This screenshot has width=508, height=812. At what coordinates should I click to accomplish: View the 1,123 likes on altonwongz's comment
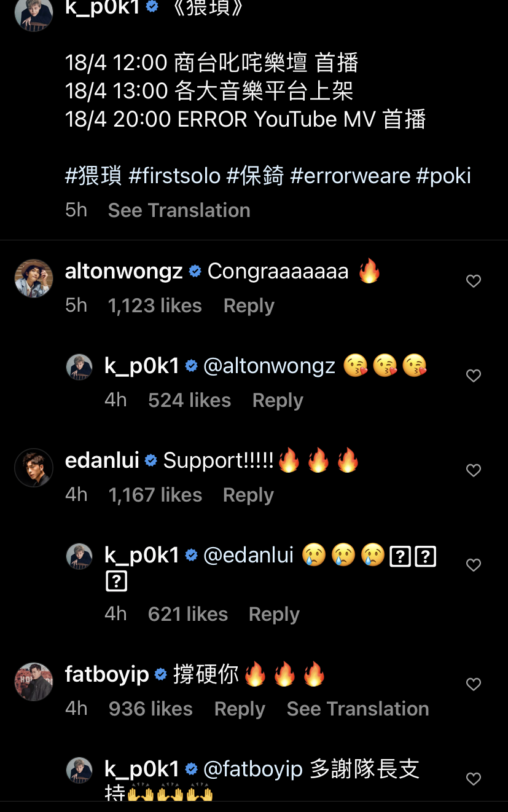pos(155,305)
